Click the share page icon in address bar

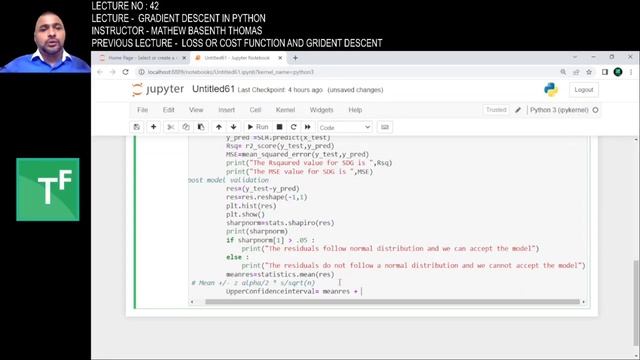pyautogui.click(x=576, y=72)
